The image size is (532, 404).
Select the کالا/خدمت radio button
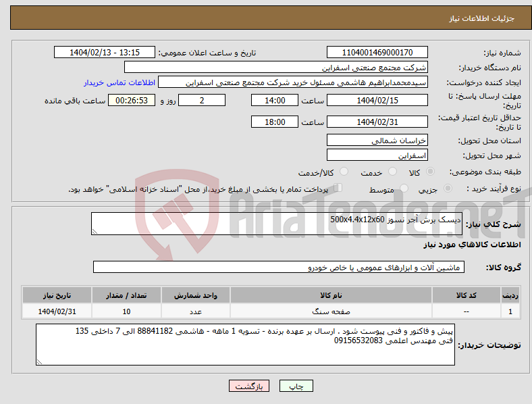[x=344, y=172]
